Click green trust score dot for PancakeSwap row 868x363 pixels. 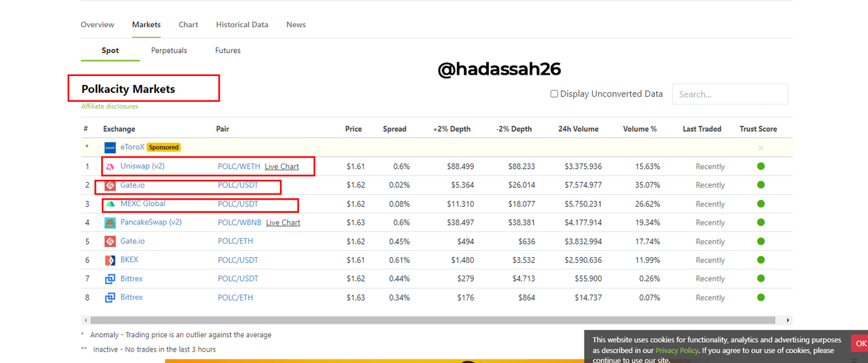pyautogui.click(x=761, y=223)
